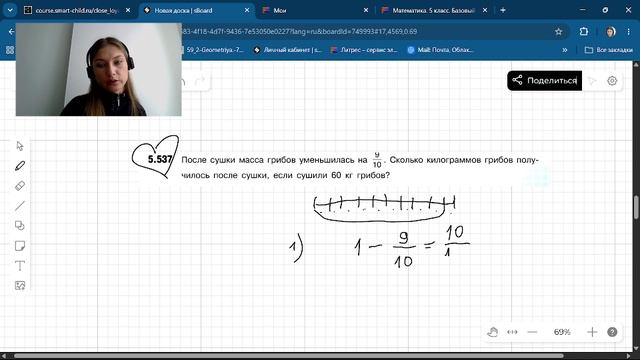Select the Line tool
The image size is (640, 360).
(20, 206)
